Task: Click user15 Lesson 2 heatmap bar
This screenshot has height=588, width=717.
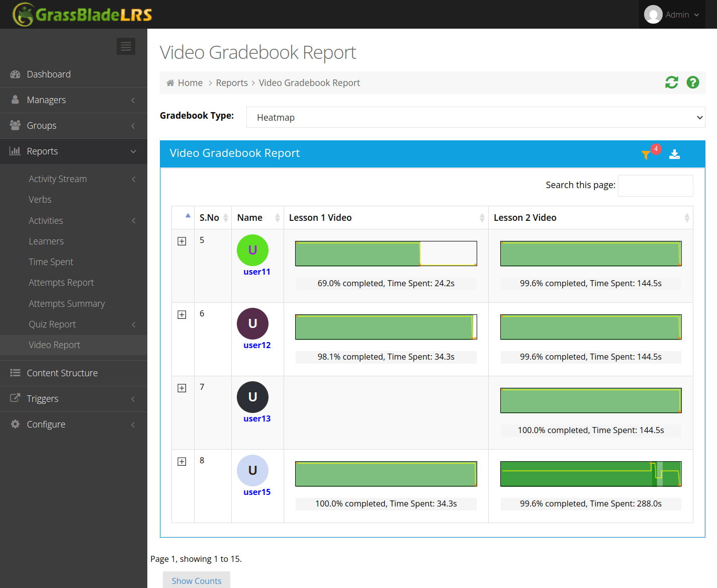Action: point(591,474)
